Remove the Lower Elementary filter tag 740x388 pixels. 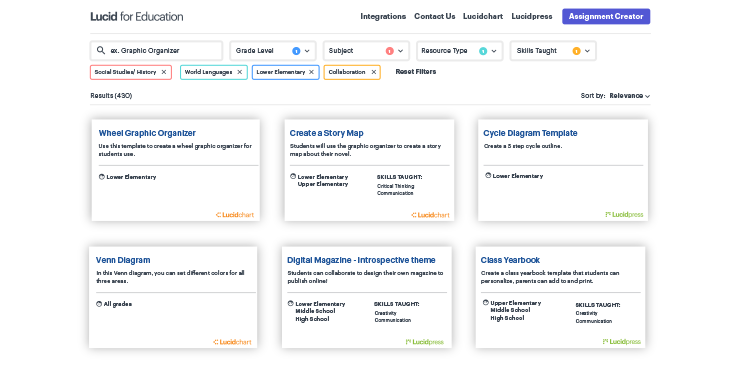311,72
